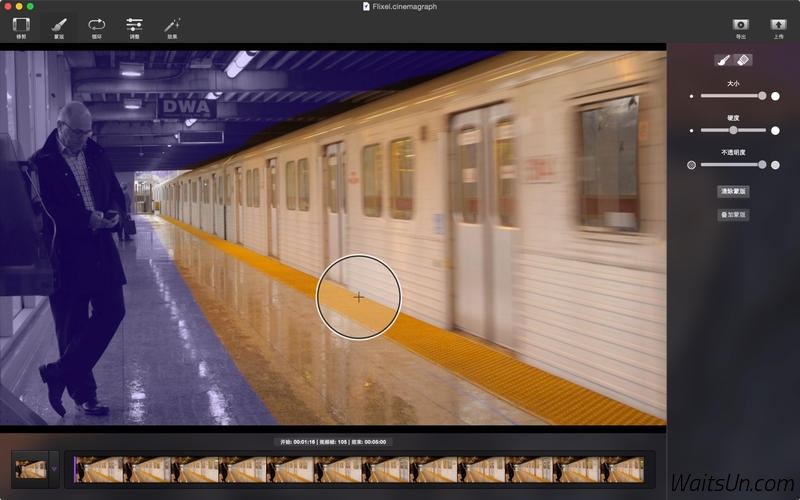Viewport: 800px width, 500px height.
Task: Click the Opacity (不透明度) slider handle
Action: pyautogui.click(x=762, y=165)
